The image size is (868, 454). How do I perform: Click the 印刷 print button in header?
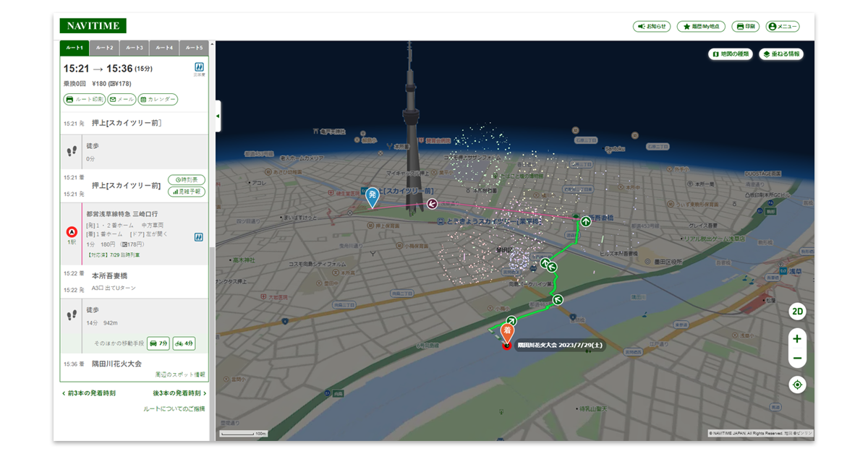coord(746,26)
